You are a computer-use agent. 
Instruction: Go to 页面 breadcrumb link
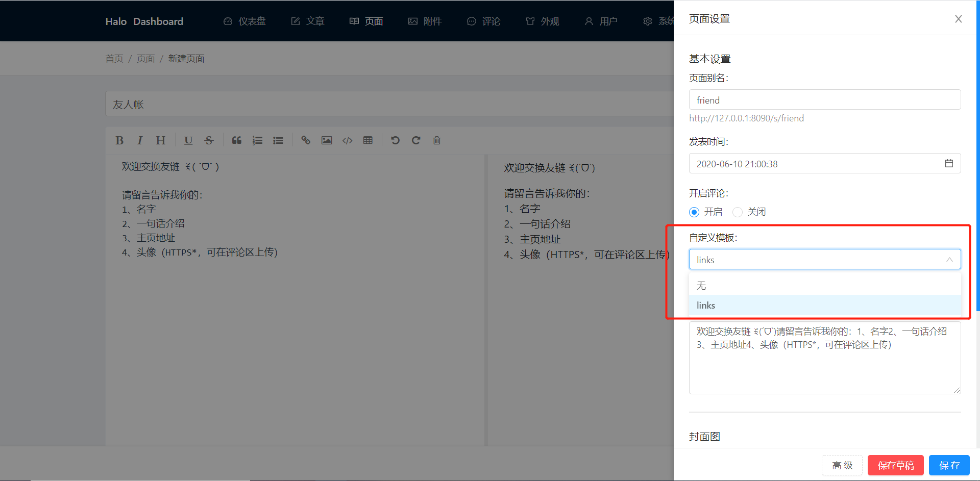[145, 59]
